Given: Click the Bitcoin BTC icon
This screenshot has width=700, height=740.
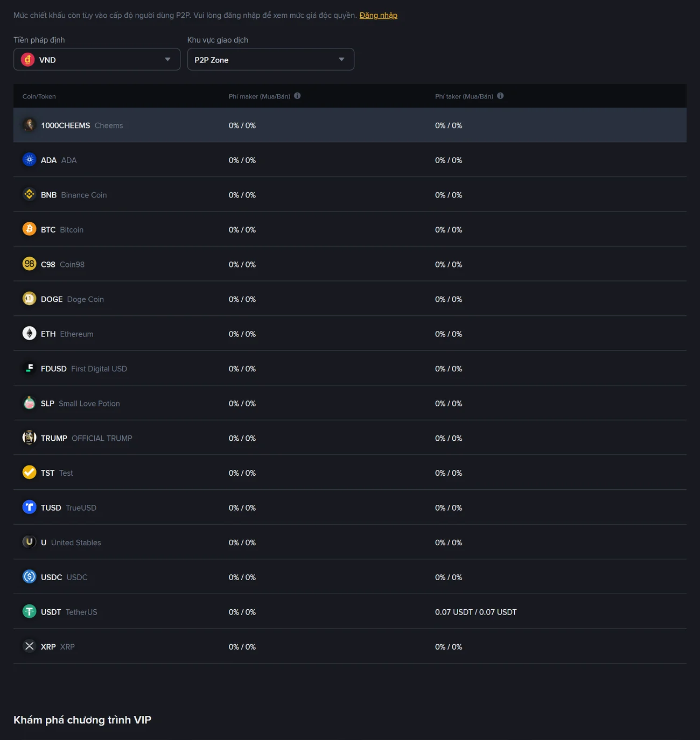Looking at the screenshot, I should tap(30, 229).
